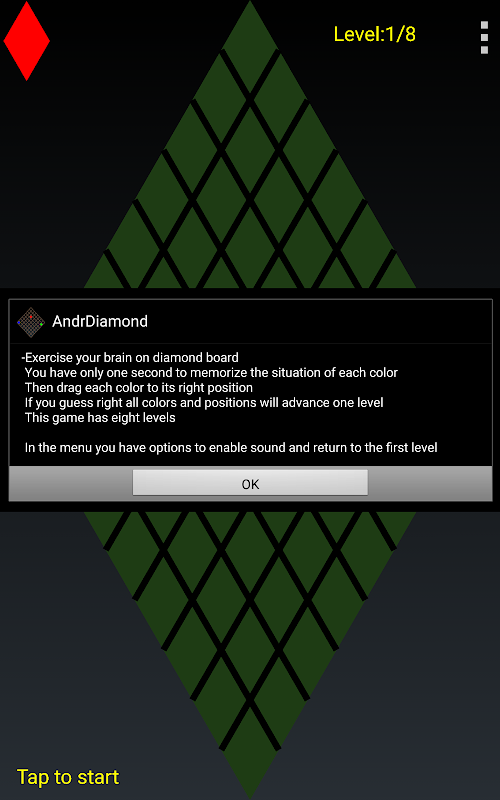Click the 'This game has eight levels' line

(x=100, y=417)
